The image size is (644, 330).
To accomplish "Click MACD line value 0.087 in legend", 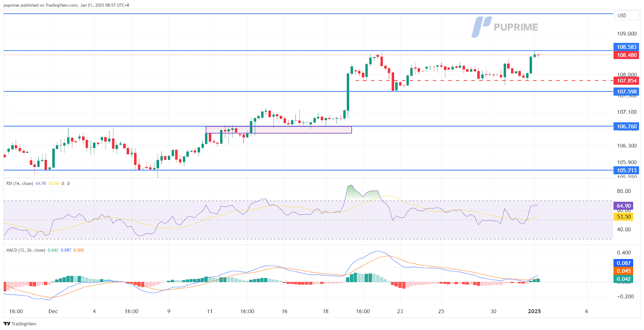I will pos(66,250).
